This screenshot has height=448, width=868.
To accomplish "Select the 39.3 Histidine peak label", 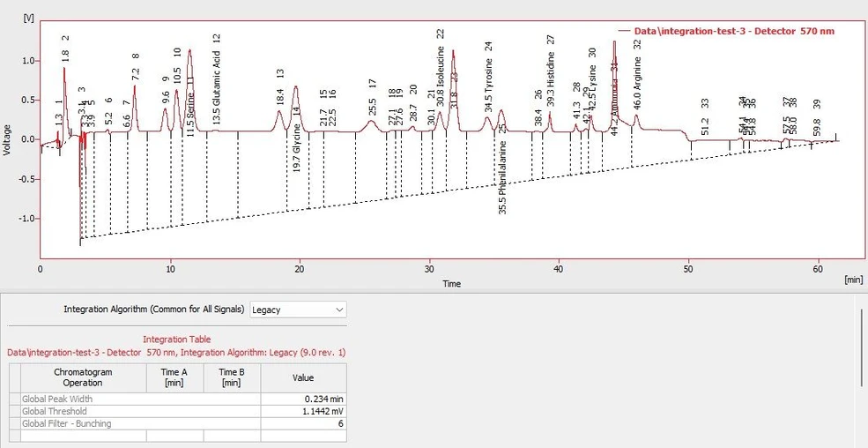I will [x=551, y=81].
